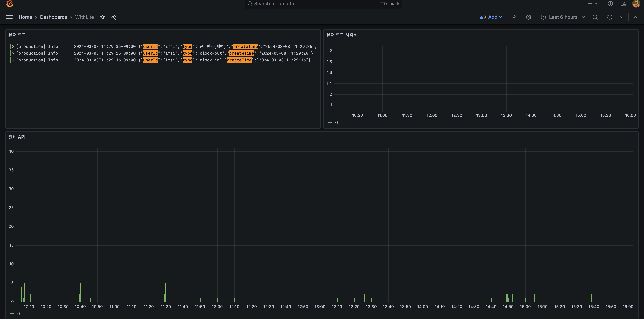Toggle the hamburger navigation menu
This screenshot has width=644, height=319.
9,17
